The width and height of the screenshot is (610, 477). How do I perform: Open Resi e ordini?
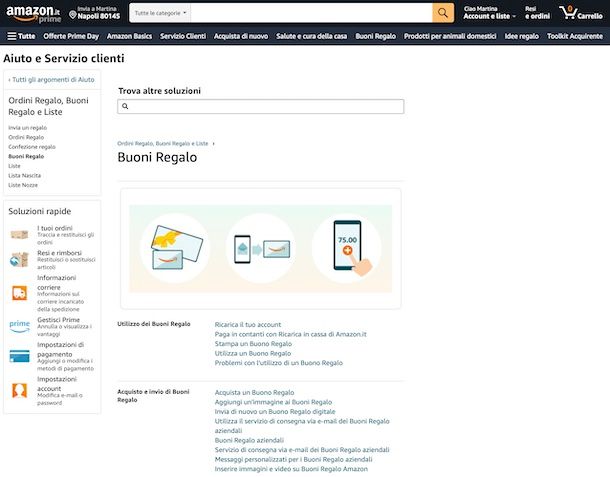pos(537,13)
